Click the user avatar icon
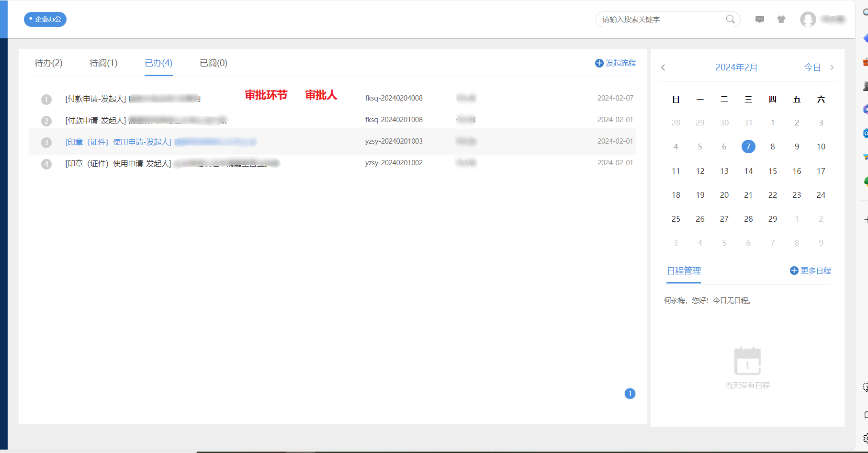Viewport: 868px width, 453px height. click(x=808, y=19)
